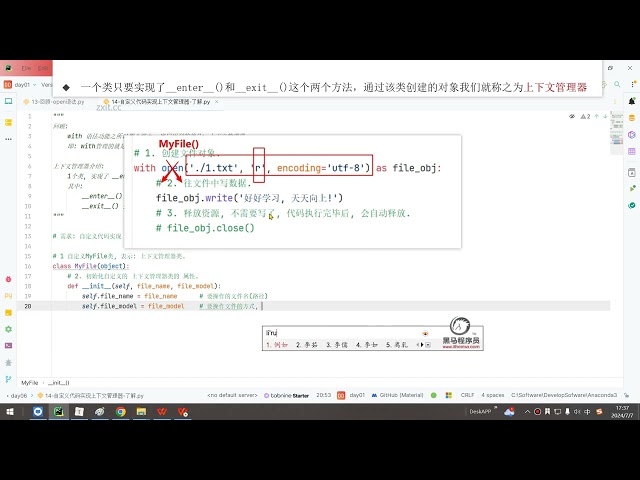Open File Explorer from the taskbar
Viewport: 640px width, 480px height.
141,412
